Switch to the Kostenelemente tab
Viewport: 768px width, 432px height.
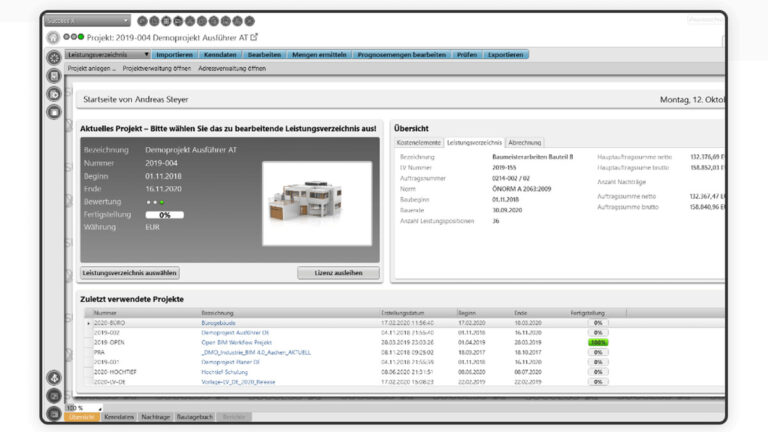coord(419,143)
